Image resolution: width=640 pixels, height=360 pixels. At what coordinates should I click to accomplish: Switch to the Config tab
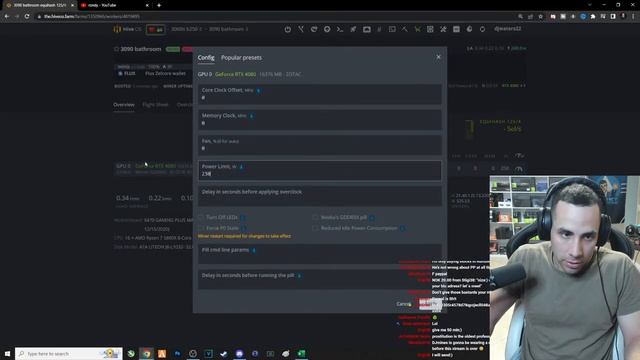(x=206, y=58)
